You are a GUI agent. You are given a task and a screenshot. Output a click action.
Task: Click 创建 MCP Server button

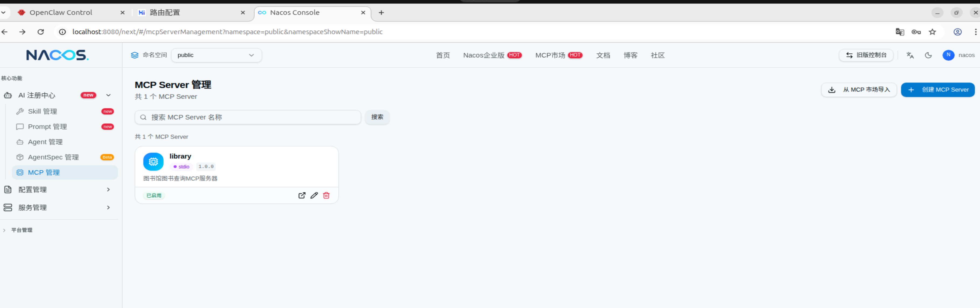click(937, 90)
